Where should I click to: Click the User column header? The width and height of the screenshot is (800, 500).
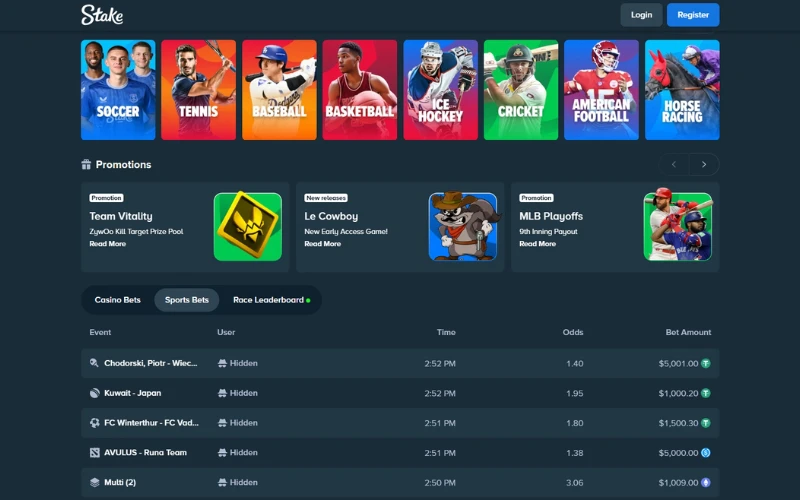[226, 332]
